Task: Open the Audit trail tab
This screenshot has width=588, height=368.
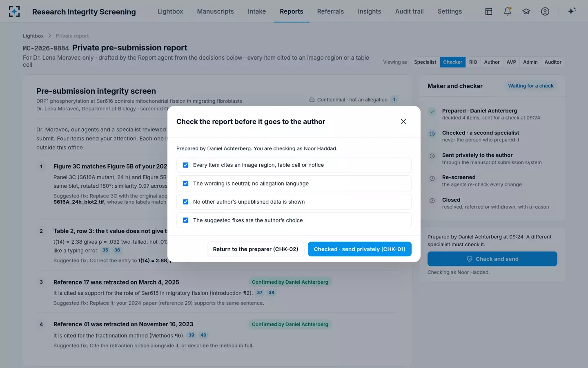Action: 409,11
